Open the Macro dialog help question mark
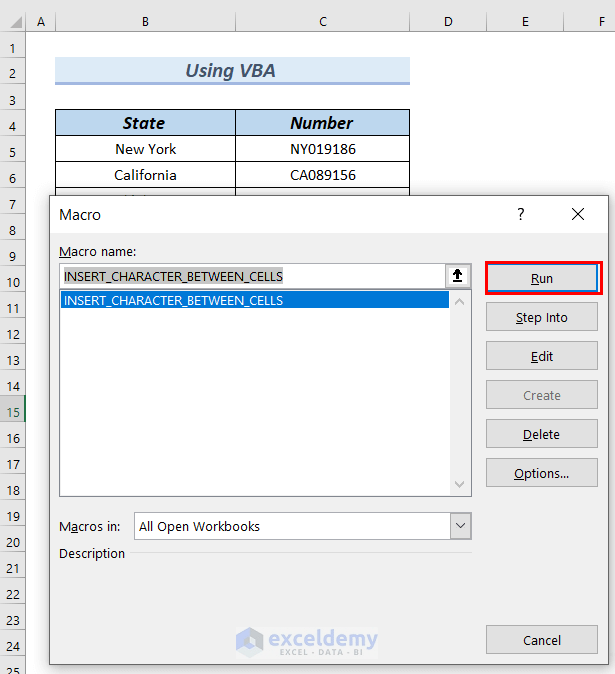Viewport: 615px width, 674px height. pos(520,214)
